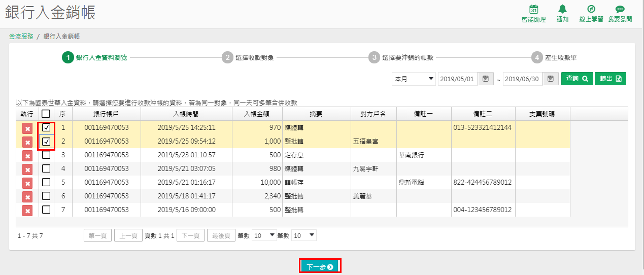Click the 第一頁 first page button
644x275 pixels.
[x=97, y=235]
